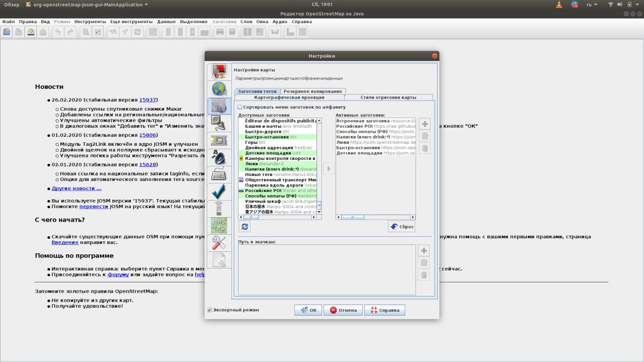Click the Отмена button
The width and height of the screenshot is (644, 362).
coord(343,310)
